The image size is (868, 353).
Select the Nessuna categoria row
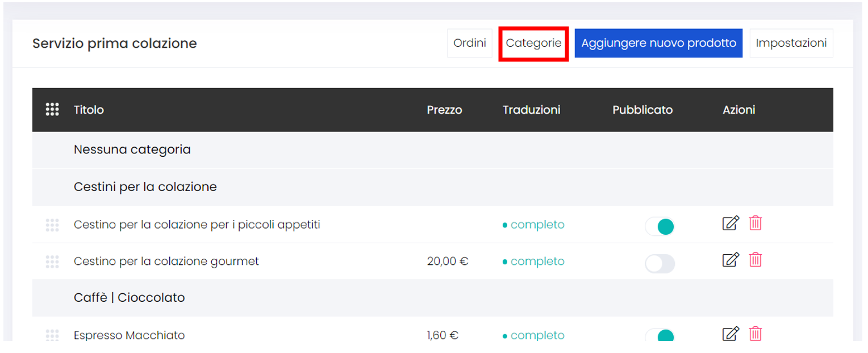point(433,150)
